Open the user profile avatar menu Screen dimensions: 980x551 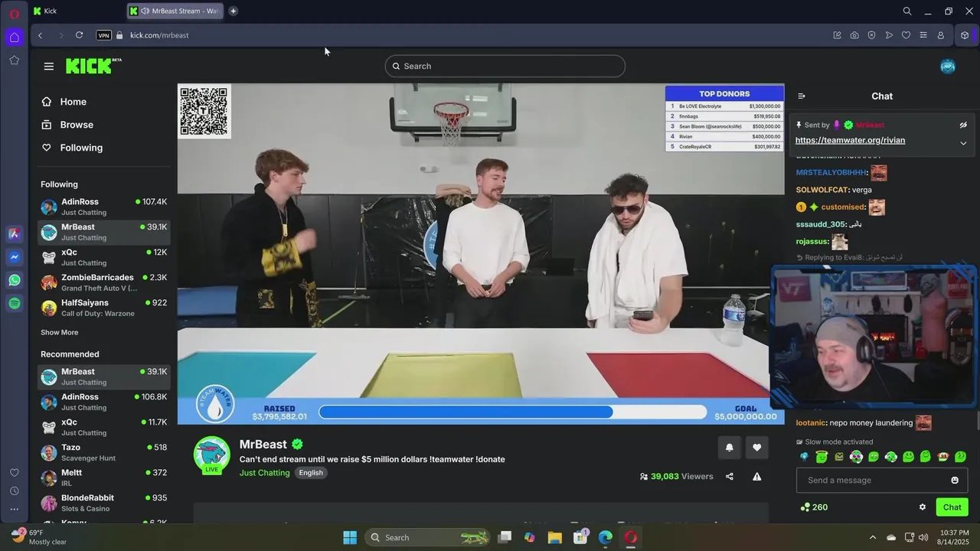click(x=947, y=67)
